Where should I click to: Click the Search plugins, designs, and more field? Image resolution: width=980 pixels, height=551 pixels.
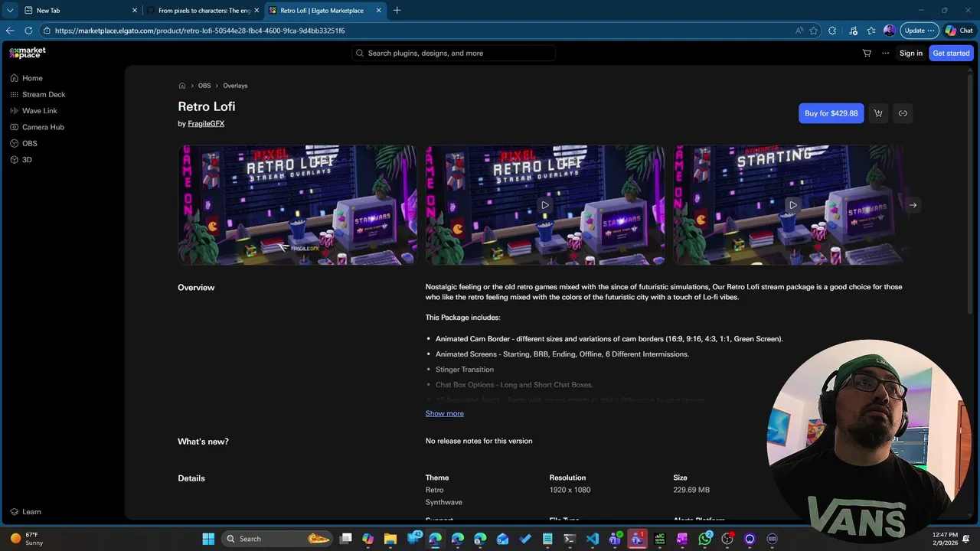pyautogui.click(x=453, y=53)
